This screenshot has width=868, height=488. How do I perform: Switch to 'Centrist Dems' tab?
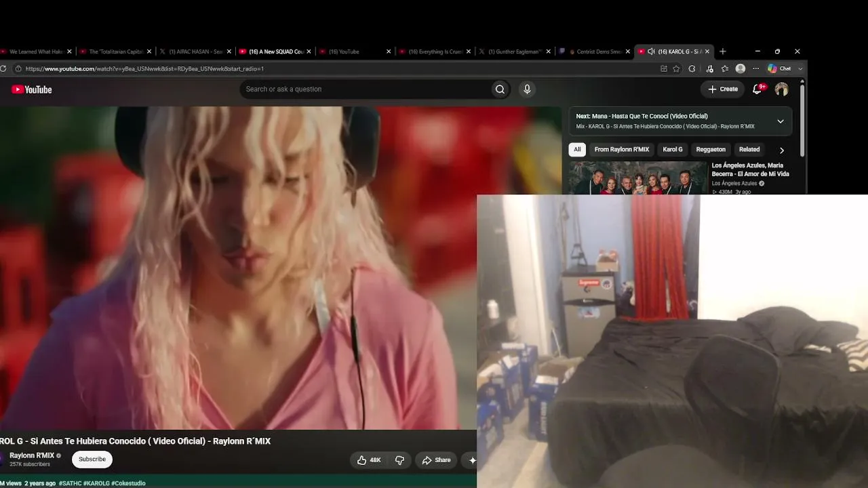(x=595, y=52)
